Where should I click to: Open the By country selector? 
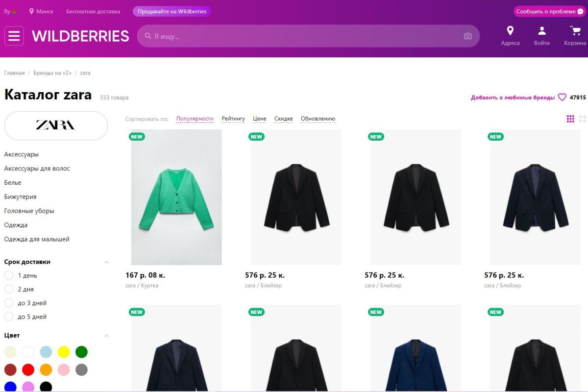10,11
